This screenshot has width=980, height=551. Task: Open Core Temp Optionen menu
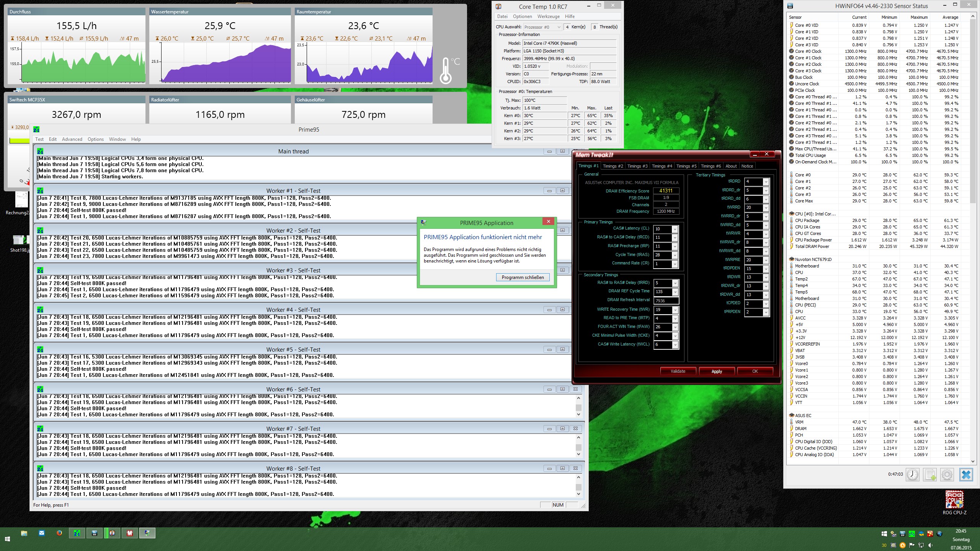pyautogui.click(x=522, y=16)
